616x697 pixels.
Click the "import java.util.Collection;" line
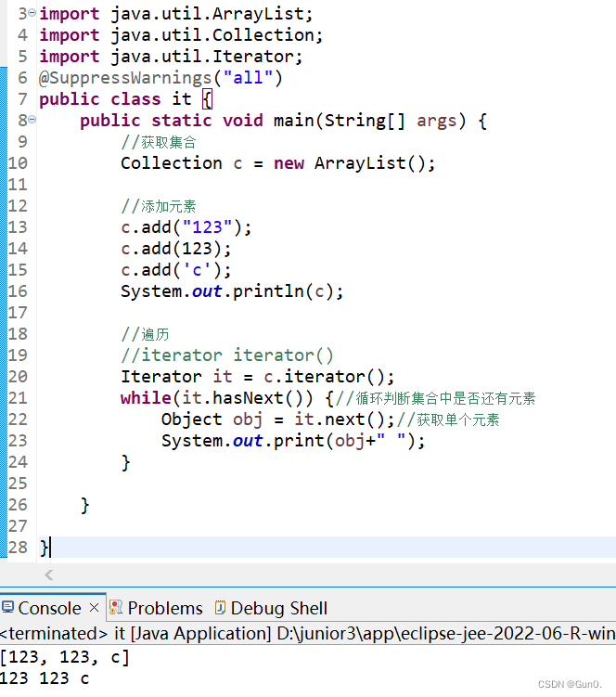click(181, 35)
